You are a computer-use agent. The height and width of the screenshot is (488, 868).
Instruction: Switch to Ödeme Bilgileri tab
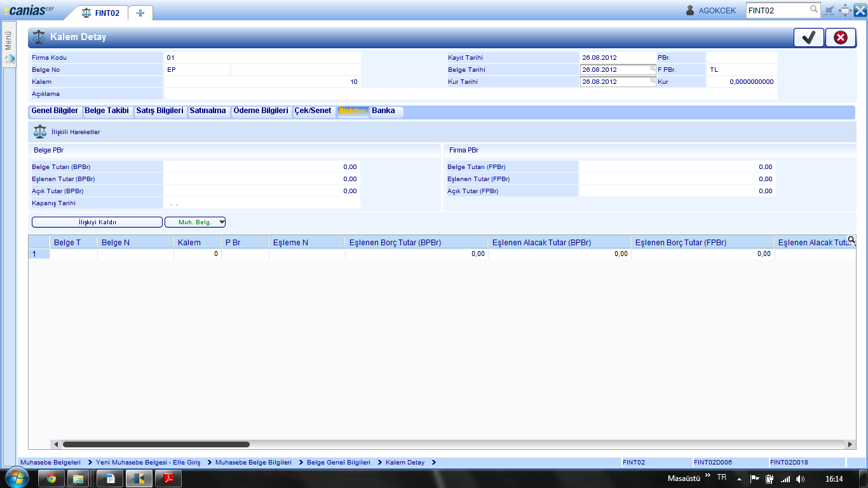pyautogui.click(x=261, y=111)
